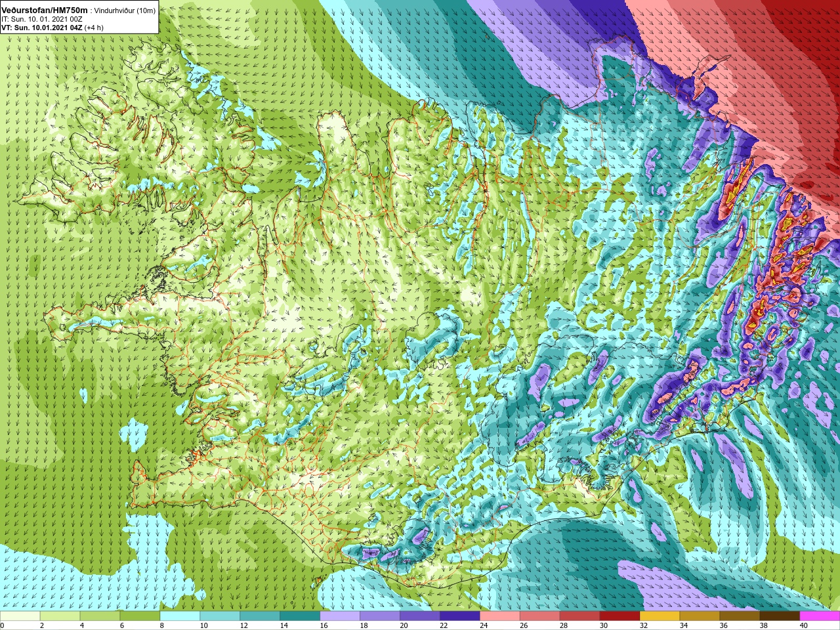Image resolution: width=840 pixels, height=630 pixels.
Task: Click the 'Vindurhviður (10m)' parameter label
Action: (x=125, y=10)
